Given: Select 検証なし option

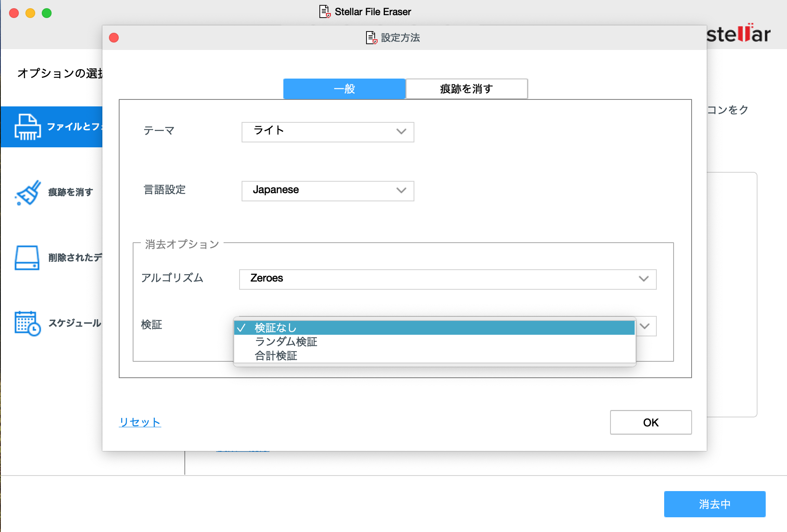Looking at the screenshot, I should 434,328.
